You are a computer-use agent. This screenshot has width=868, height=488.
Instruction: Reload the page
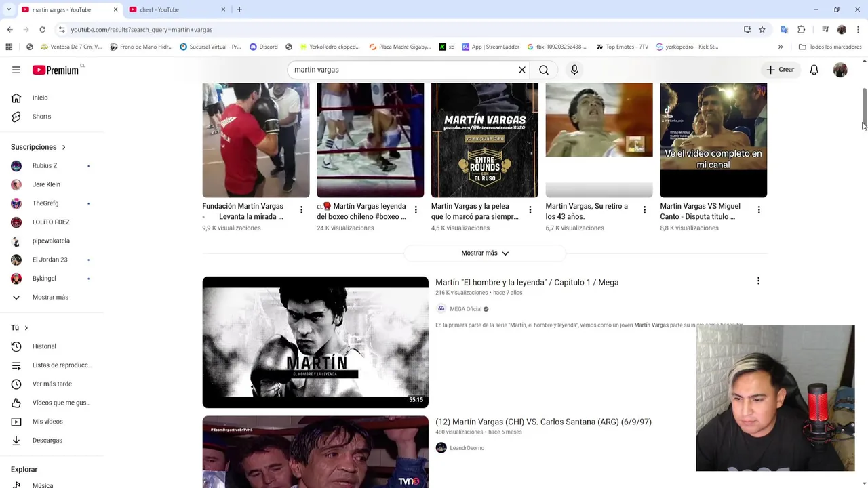(42, 29)
